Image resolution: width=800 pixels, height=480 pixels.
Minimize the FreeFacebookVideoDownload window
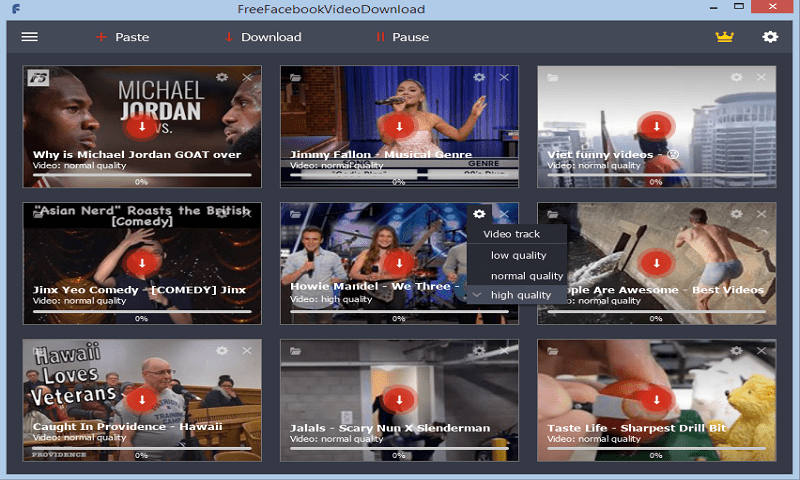coord(713,7)
